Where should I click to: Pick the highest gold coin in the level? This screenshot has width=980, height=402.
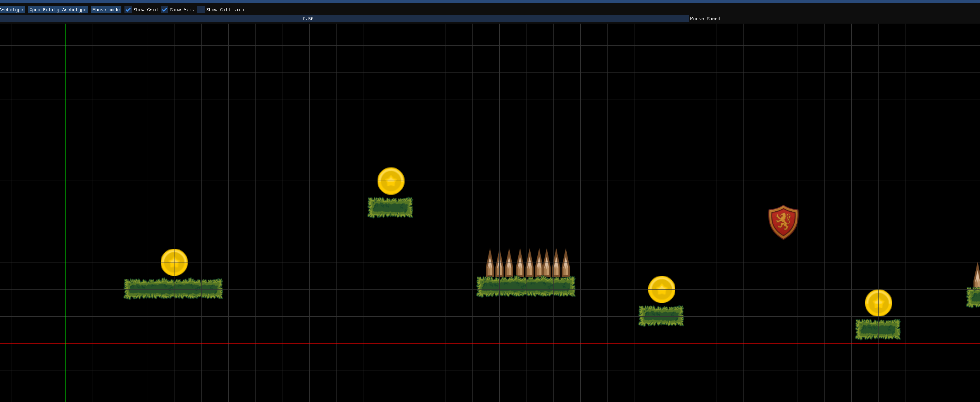coord(391,181)
